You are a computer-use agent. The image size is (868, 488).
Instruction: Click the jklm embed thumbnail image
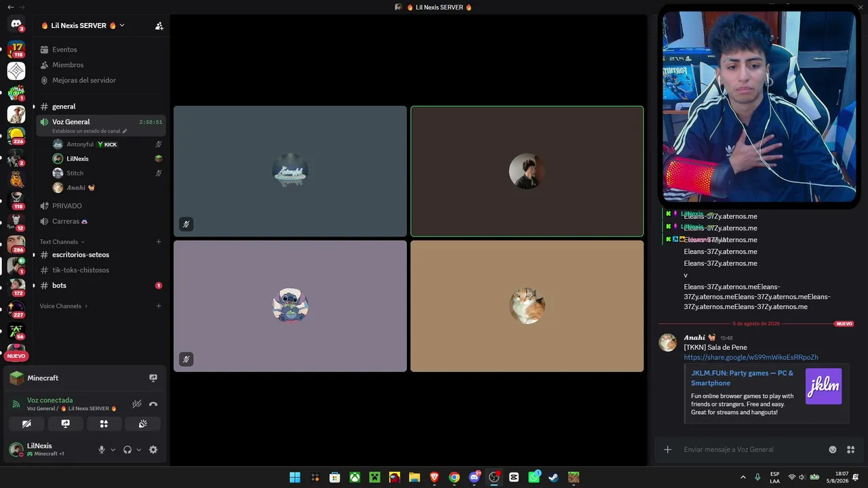click(823, 386)
